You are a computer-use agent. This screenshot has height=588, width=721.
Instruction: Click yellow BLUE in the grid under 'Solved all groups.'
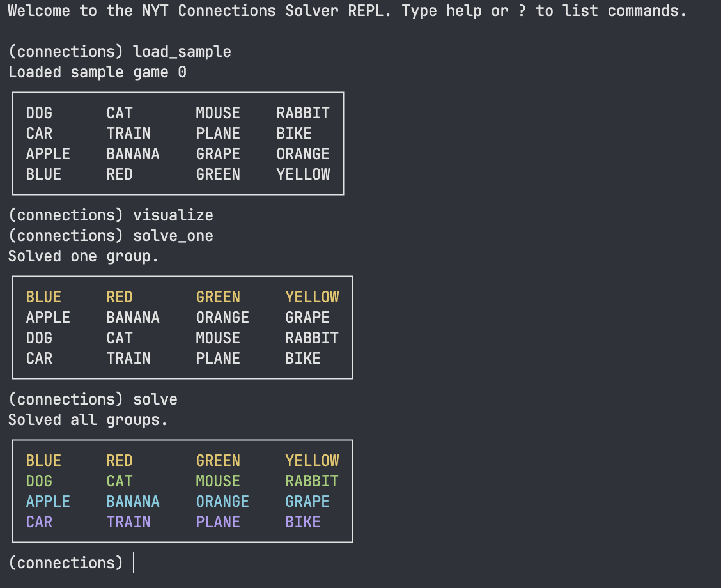[x=43, y=461]
